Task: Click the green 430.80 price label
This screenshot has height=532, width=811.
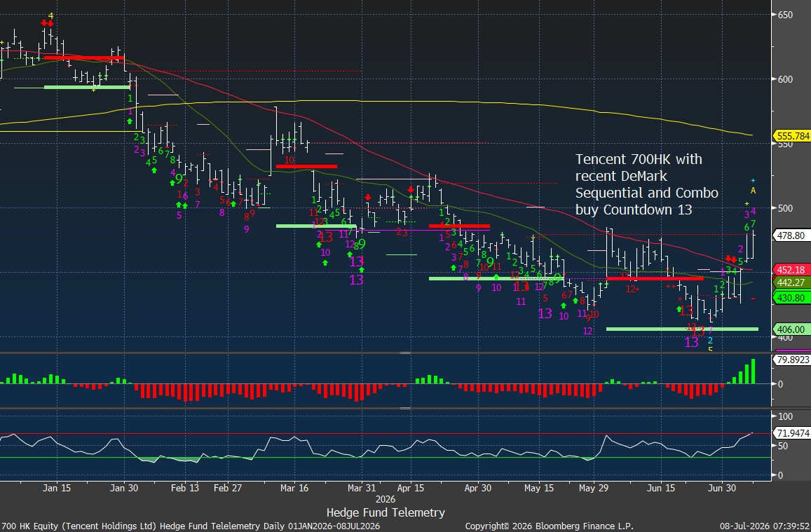Action: (791, 298)
